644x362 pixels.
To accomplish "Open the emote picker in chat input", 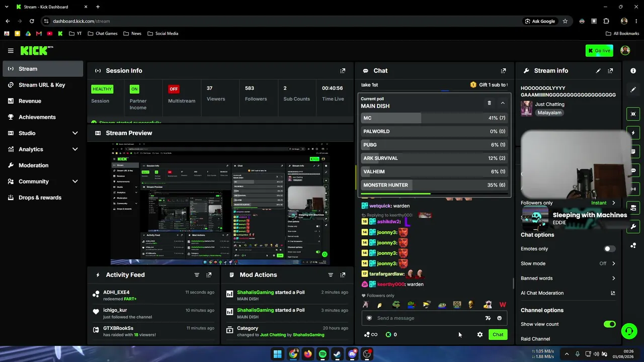I will tap(499, 318).
